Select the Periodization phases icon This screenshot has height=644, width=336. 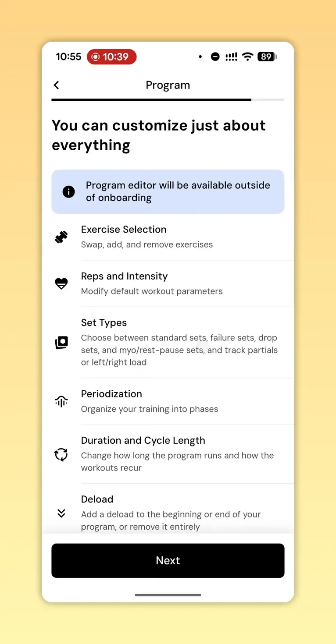pos(61,401)
